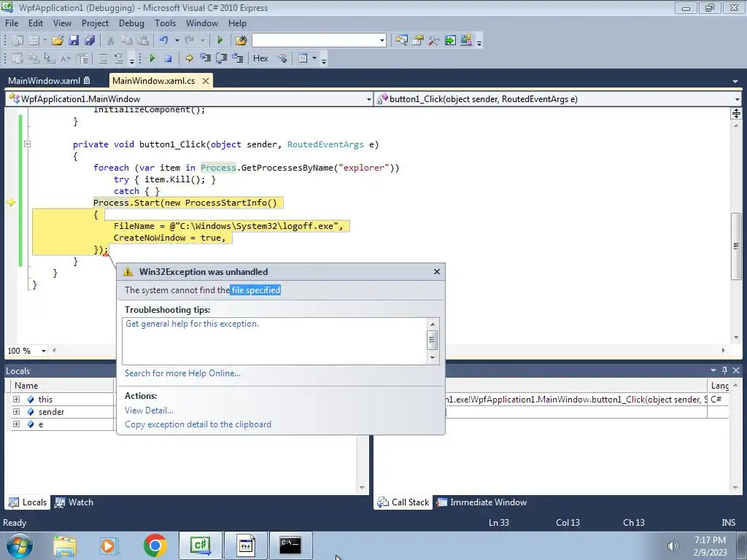Viewport: 747px width, 560px height.
Task: Click the Step Into icon
Action: point(205,58)
